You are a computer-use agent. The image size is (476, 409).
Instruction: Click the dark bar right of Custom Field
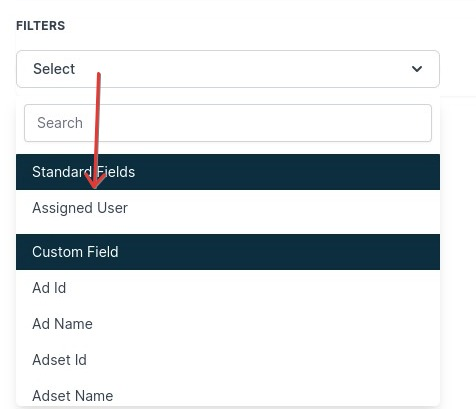click(x=280, y=252)
